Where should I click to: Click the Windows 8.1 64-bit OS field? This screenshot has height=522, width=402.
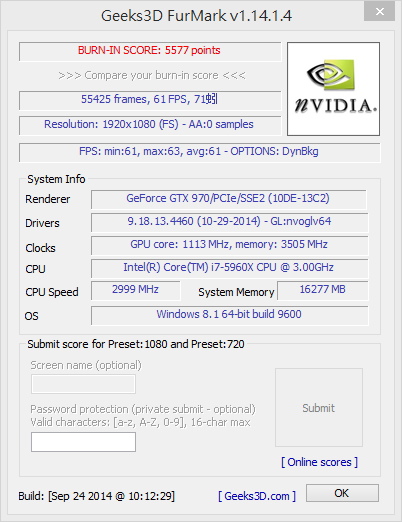(x=229, y=315)
